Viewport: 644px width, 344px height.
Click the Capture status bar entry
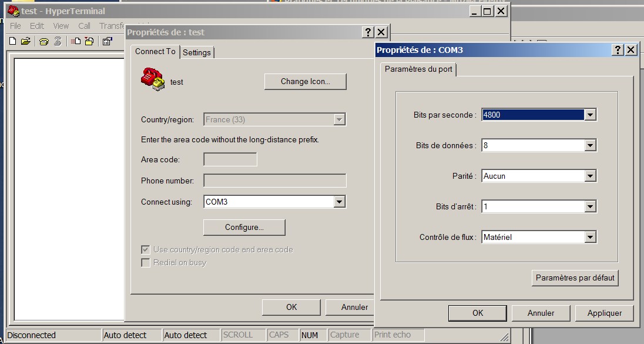(x=350, y=335)
